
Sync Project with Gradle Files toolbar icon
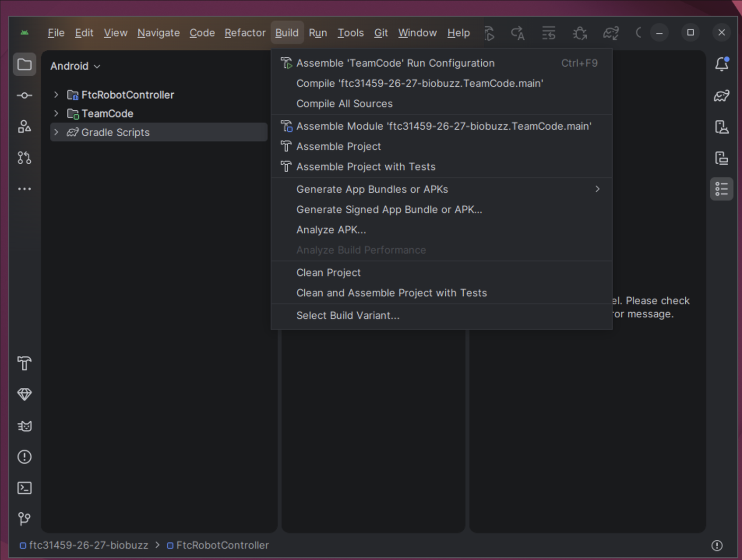(611, 33)
